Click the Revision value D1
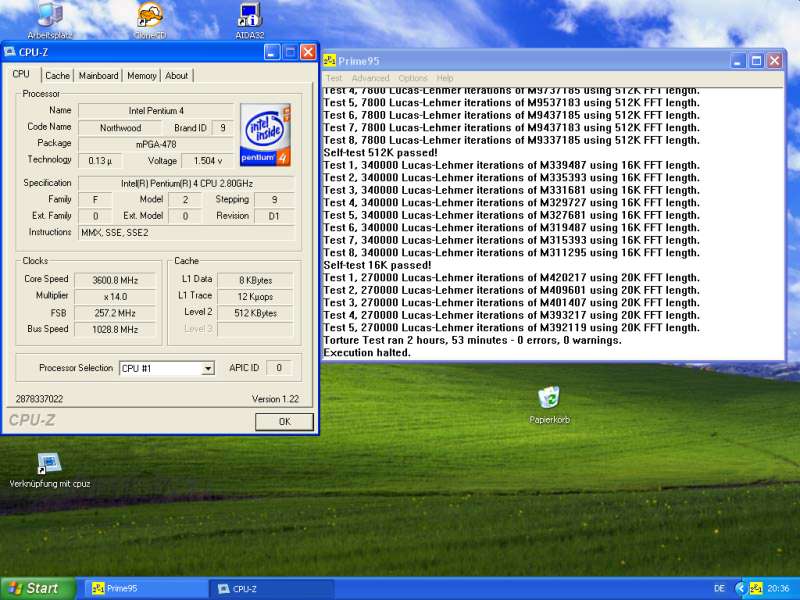Viewport: 800px width, 600px height. tap(274, 216)
